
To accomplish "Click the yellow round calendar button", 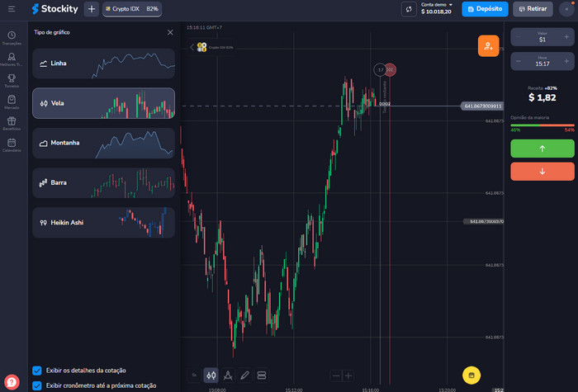I will click(471, 375).
